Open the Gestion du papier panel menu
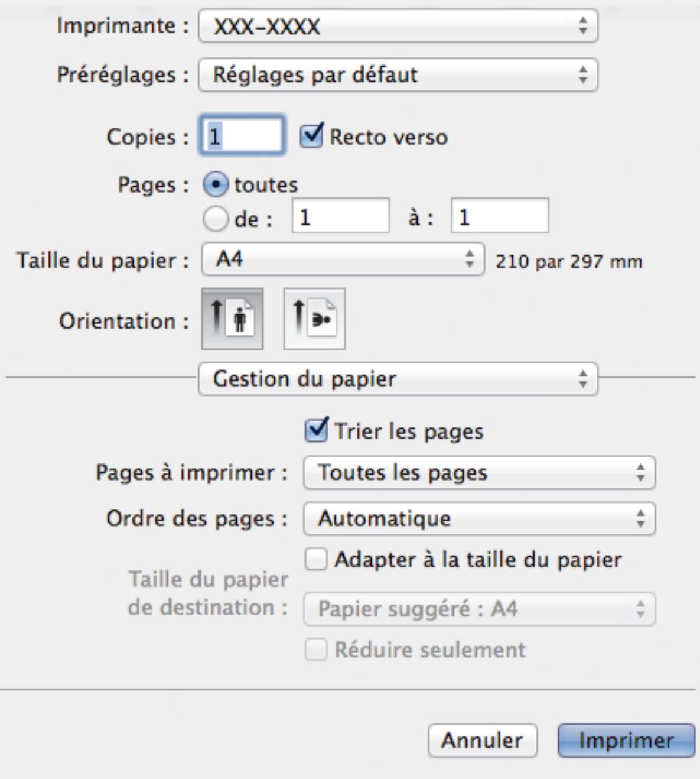The height and width of the screenshot is (779, 700). [x=398, y=379]
